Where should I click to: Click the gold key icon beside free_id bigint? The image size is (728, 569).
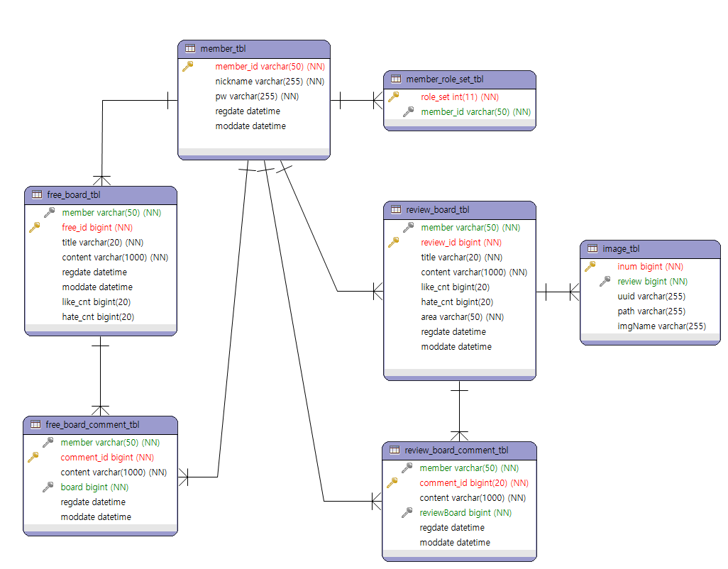pyautogui.click(x=34, y=227)
